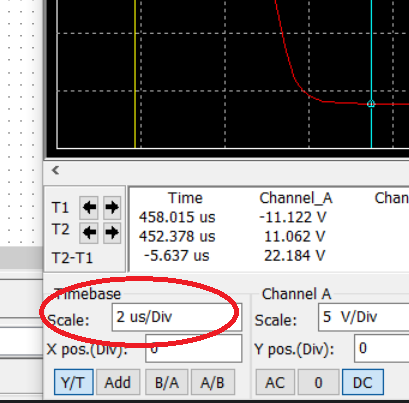Click the Channel A Scale field 5 V/Div

coord(364,317)
